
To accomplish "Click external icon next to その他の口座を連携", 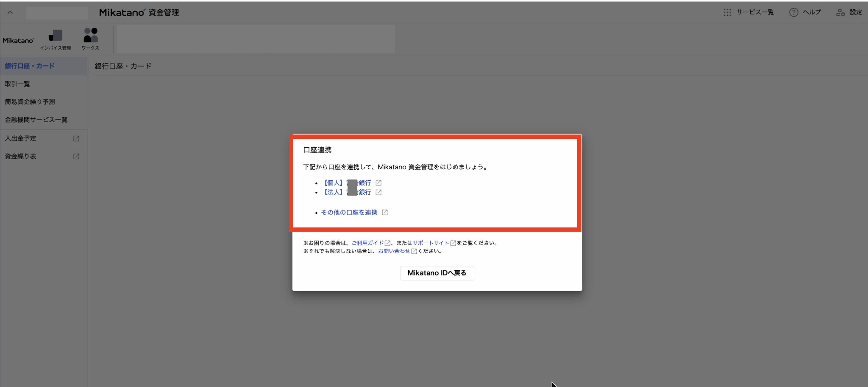I will (x=385, y=213).
